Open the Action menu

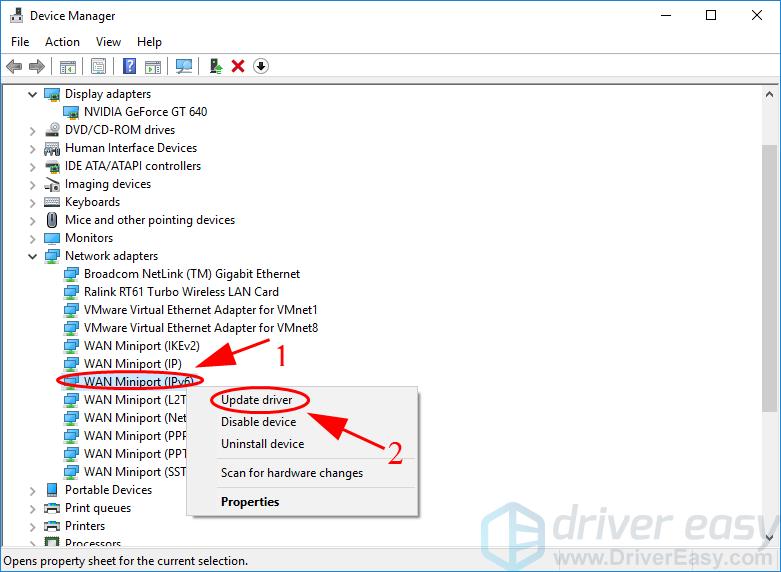pos(62,42)
